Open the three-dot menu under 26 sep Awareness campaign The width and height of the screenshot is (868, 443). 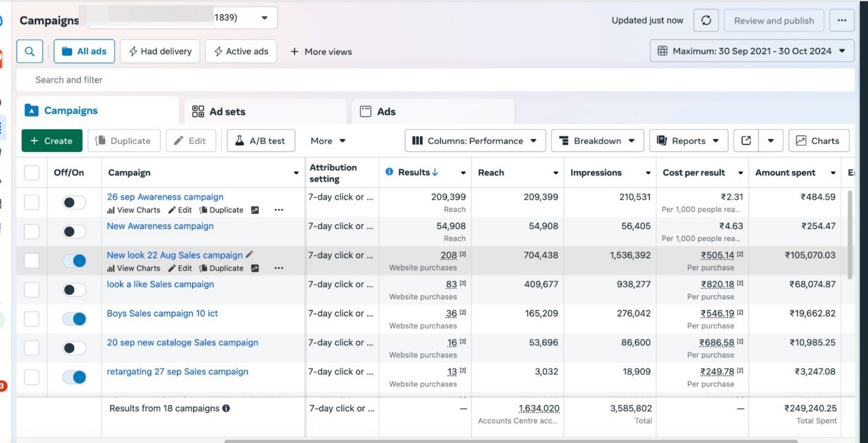[x=279, y=210]
